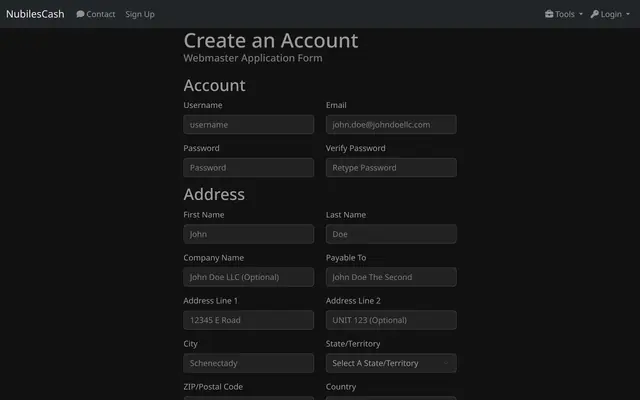Open the Login dropdown menu
The width and height of the screenshot is (640, 400).
tap(610, 14)
